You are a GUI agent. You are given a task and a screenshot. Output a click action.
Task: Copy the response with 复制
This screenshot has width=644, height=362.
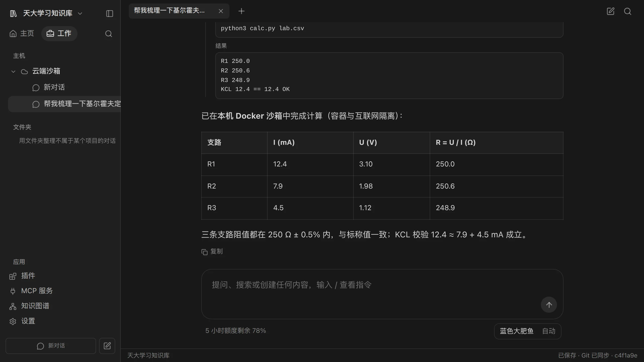pyautogui.click(x=212, y=251)
